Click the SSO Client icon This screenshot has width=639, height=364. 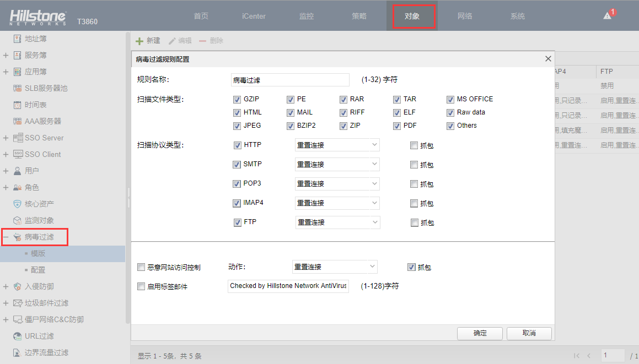pyautogui.click(x=18, y=154)
